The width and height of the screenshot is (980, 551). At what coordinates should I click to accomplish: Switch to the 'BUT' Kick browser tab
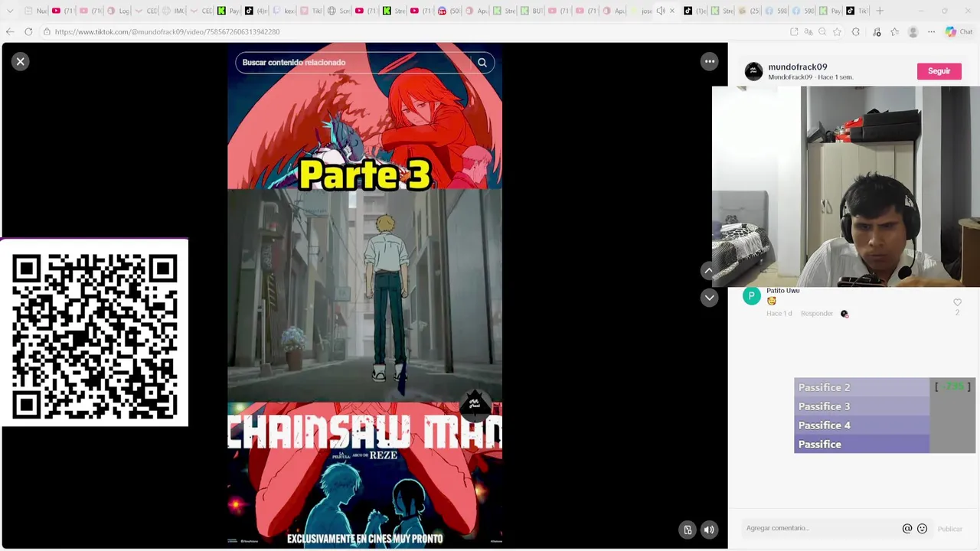(x=532, y=11)
